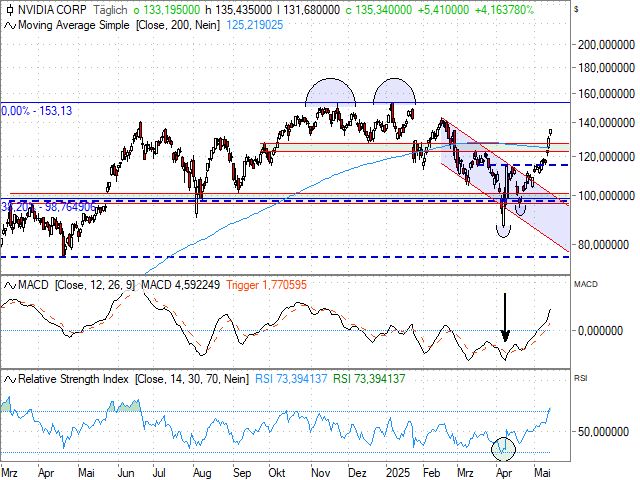Click the Fibonacci label 0,00% - 153,13

coord(37,111)
